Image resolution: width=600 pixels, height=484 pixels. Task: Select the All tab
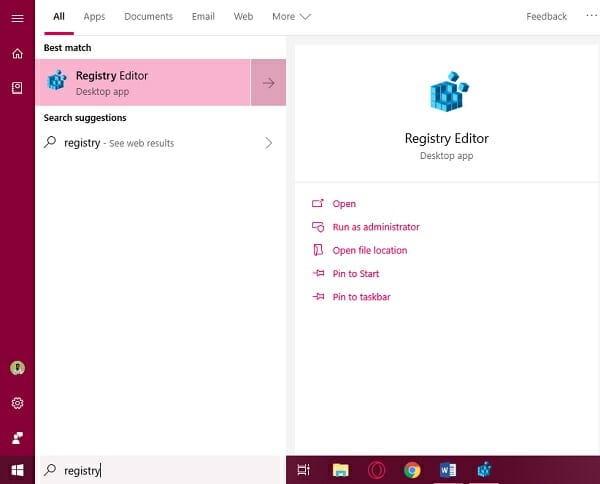(59, 16)
